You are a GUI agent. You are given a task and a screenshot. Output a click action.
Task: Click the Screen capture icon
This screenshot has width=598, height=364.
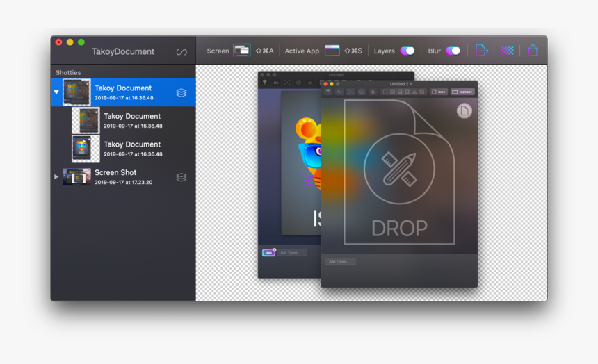(x=241, y=51)
